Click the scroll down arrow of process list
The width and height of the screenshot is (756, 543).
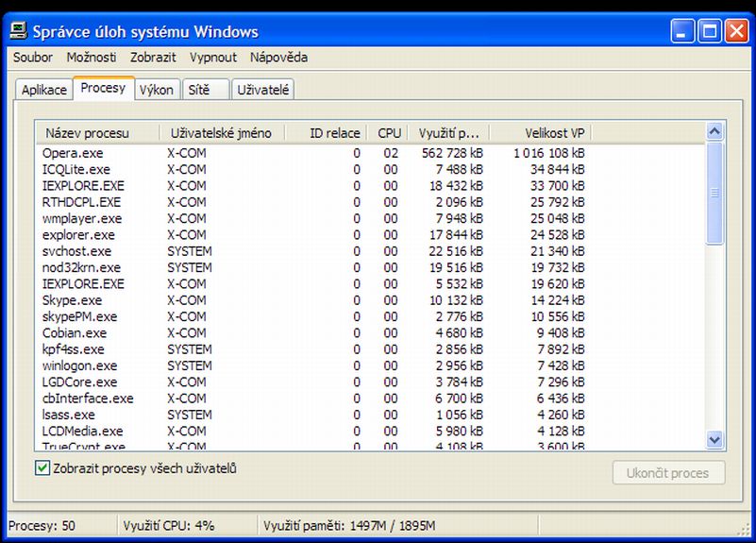click(714, 439)
